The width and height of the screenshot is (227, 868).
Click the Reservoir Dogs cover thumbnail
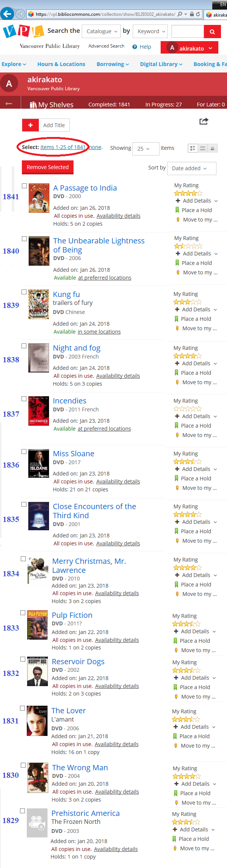(37, 671)
